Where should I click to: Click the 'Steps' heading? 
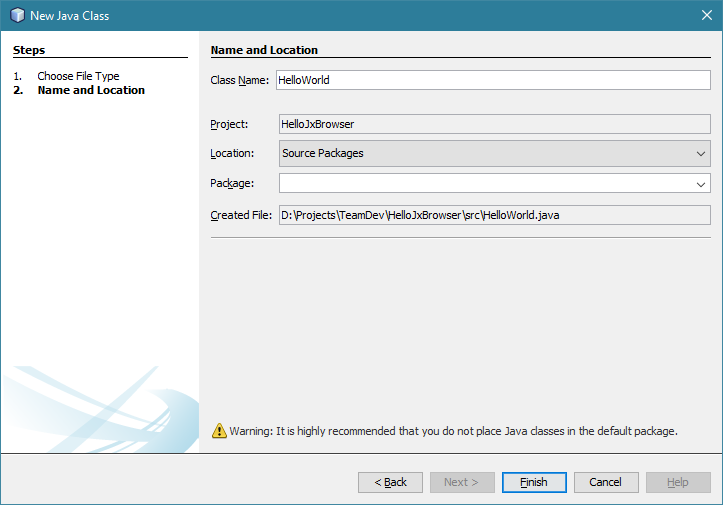(x=29, y=50)
